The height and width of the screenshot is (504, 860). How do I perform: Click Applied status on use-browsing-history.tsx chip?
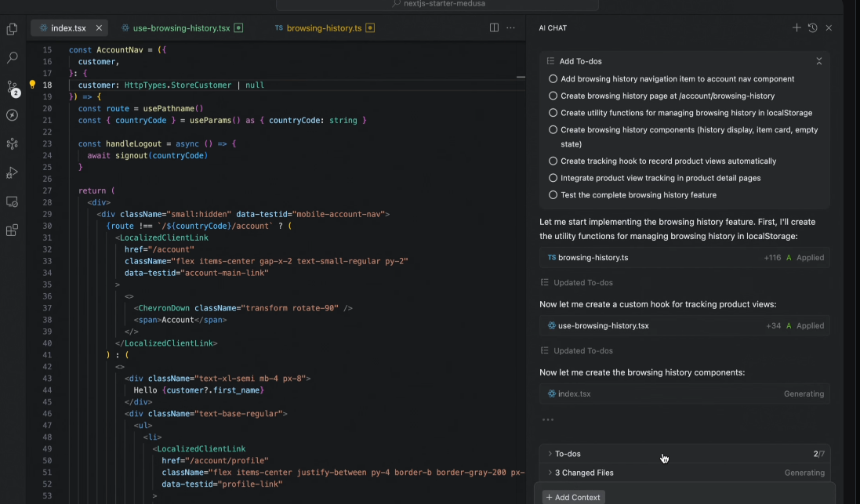pos(810,325)
